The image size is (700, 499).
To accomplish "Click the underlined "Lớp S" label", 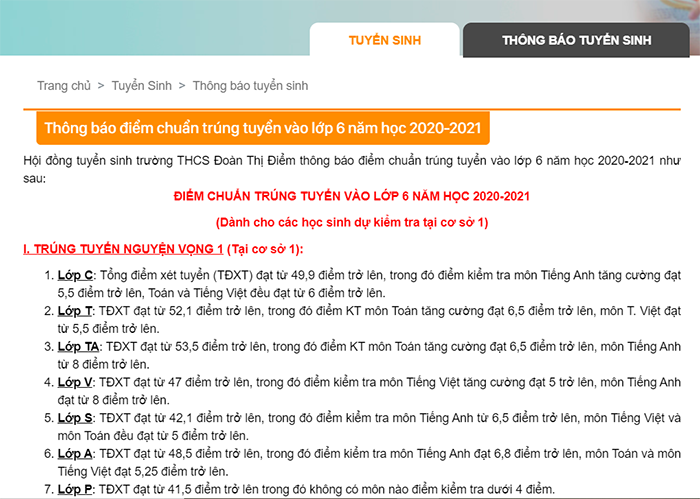I will (75, 418).
